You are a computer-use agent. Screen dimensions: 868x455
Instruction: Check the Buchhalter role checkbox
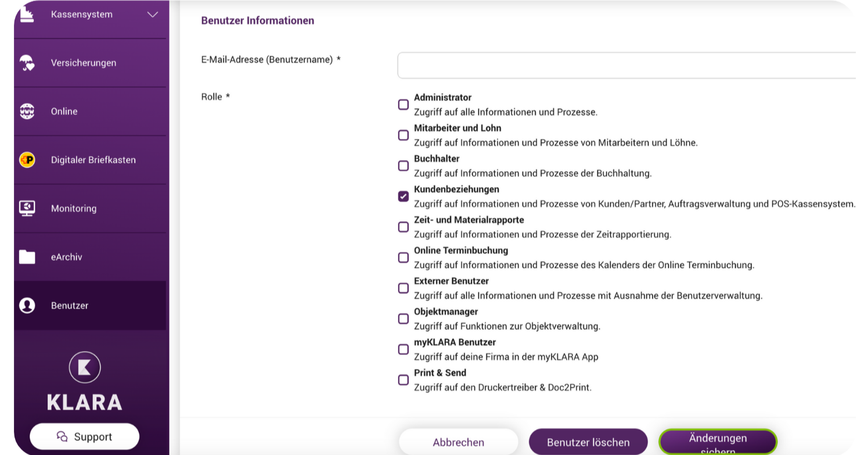(404, 166)
